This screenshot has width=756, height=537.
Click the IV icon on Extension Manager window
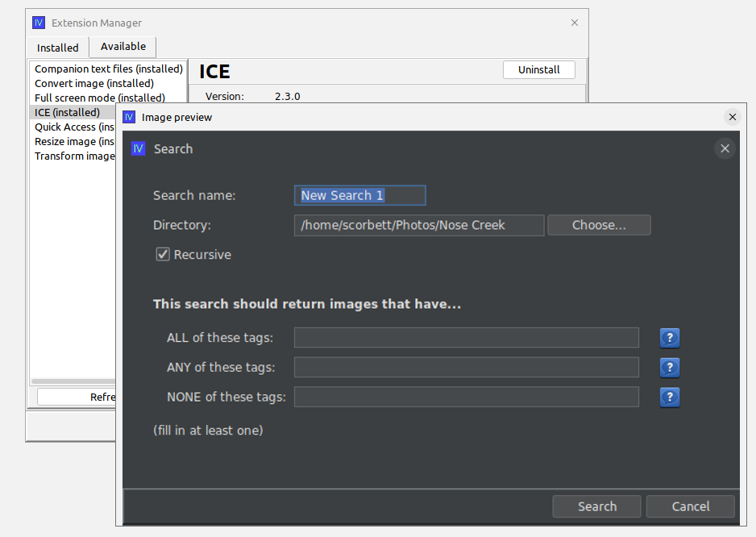click(x=38, y=23)
